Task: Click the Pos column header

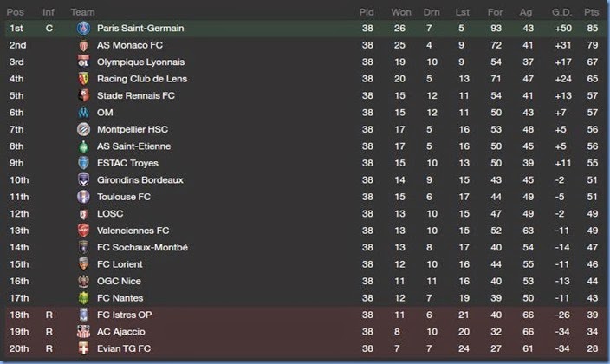Action: [x=16, y=12]
